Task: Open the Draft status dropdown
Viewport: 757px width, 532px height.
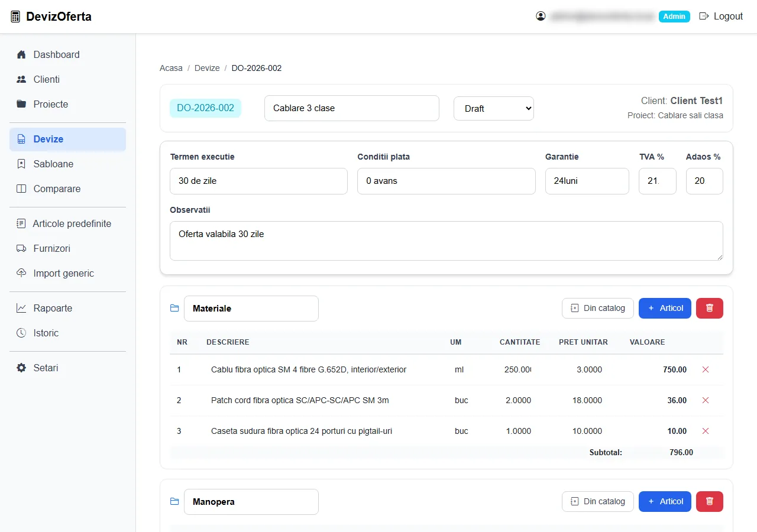Action: tap(494, 108)
